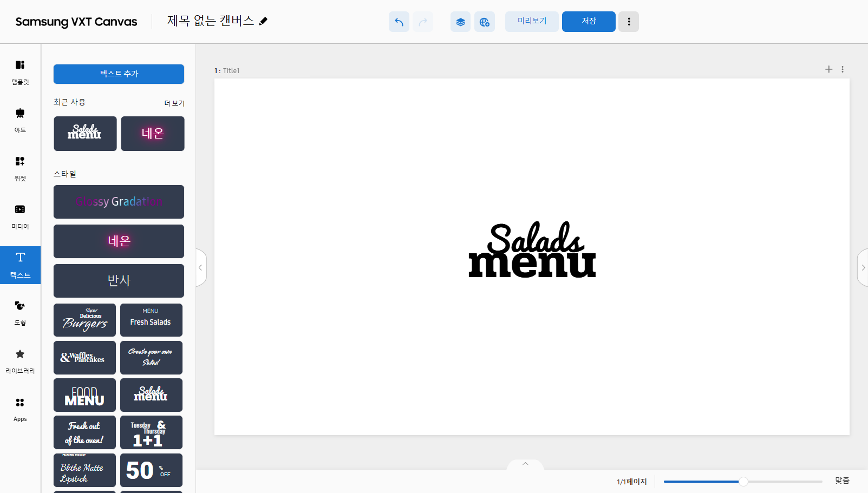This screenshot has width=868, height=493.
Task: Choose the Glossy Gradation text style
Action: tap(119, 202)
